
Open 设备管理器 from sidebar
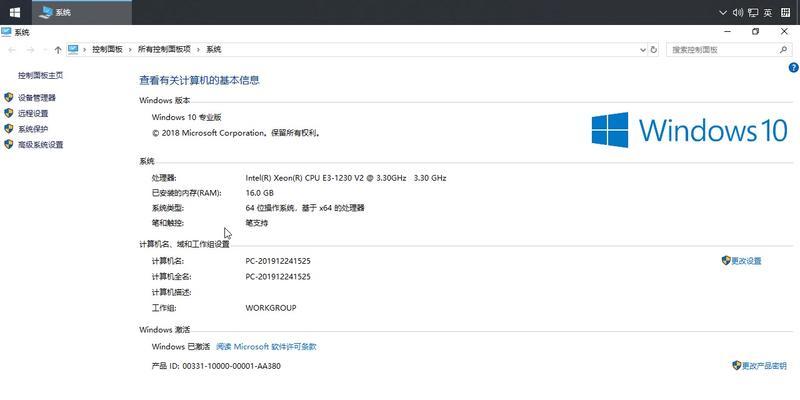pos(37,97)
